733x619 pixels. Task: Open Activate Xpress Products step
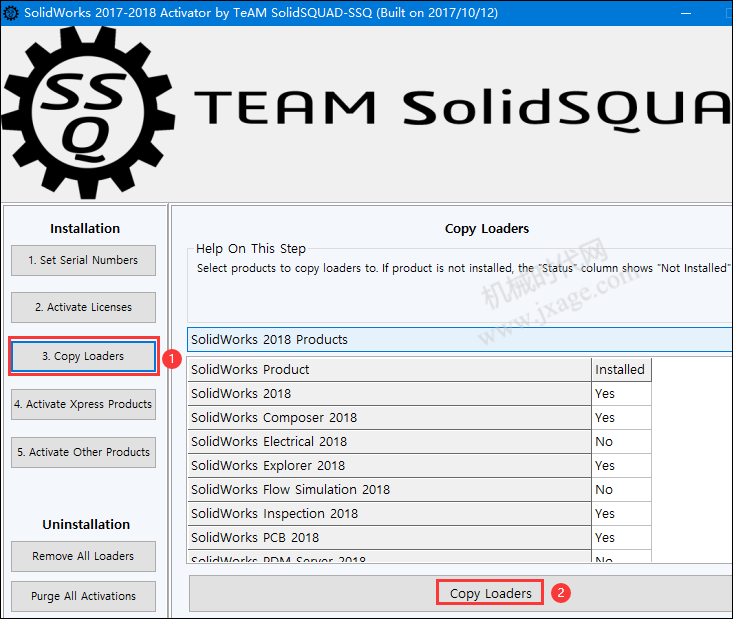click(x=83, y=404)
